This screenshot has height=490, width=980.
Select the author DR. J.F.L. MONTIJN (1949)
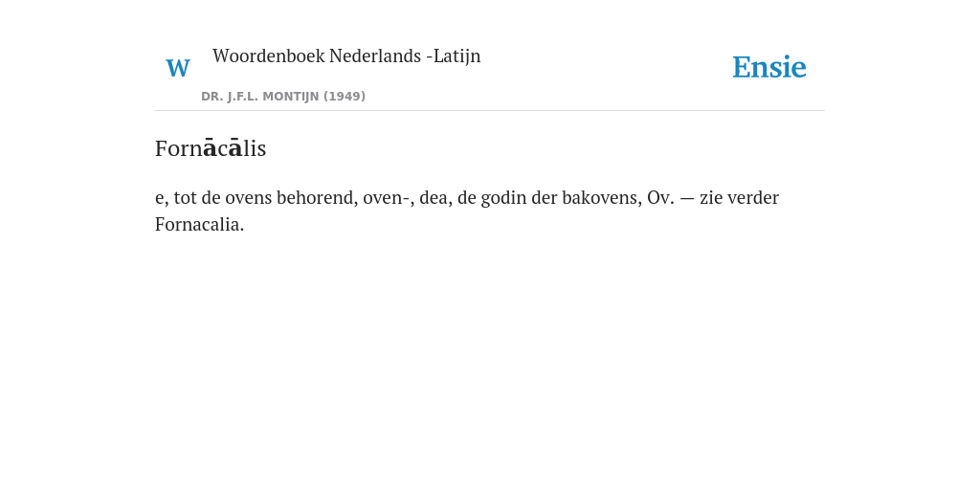pyautogui.click(x=283, y=97)
